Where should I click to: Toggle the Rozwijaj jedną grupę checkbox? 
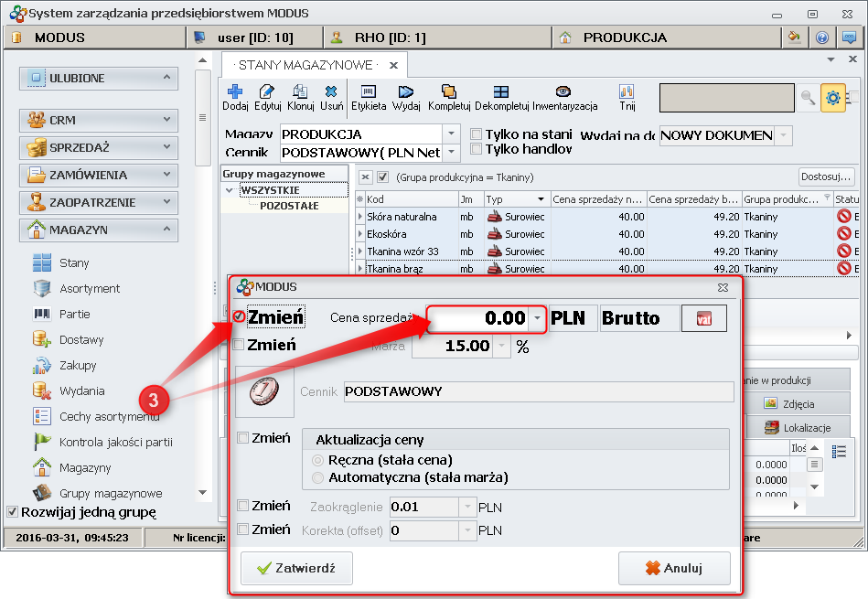12,512
